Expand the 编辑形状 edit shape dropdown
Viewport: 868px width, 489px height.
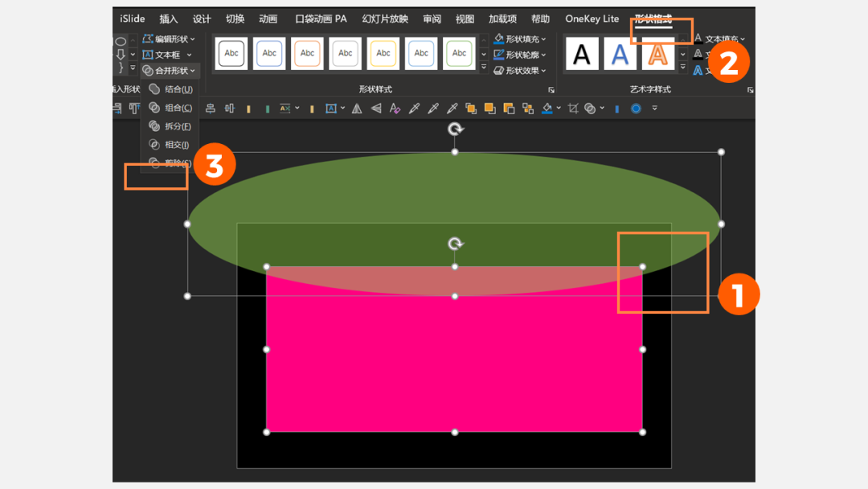[x=169, y=39]
